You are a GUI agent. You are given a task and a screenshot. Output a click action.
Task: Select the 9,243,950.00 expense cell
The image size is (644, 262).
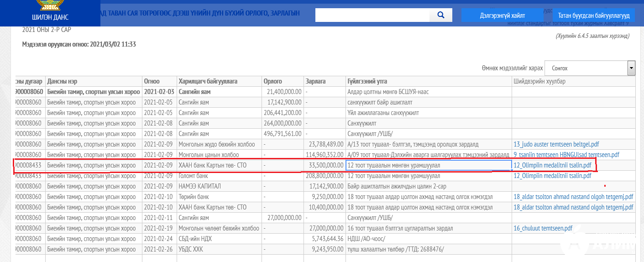[325, 249]
